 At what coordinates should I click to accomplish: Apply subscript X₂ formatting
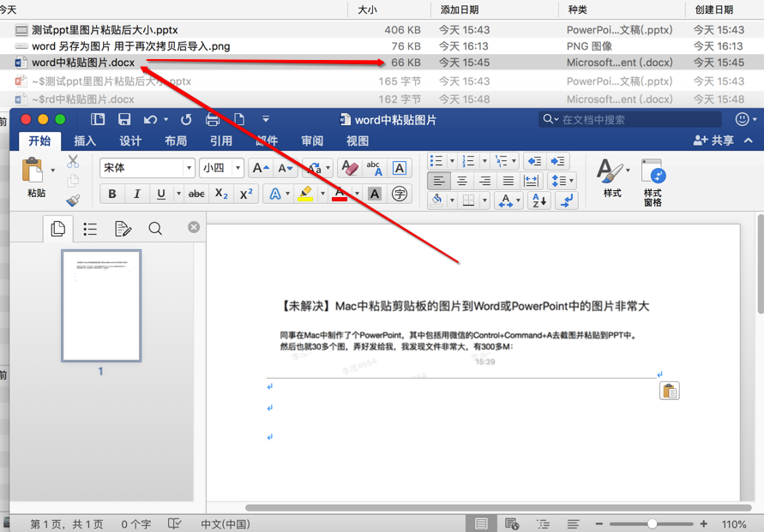(221, 194)
